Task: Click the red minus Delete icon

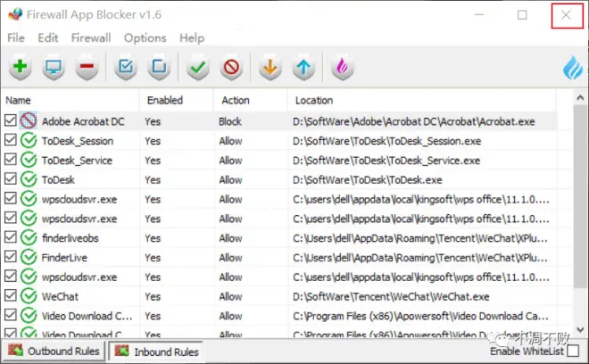Action: (x=87, y=67)
